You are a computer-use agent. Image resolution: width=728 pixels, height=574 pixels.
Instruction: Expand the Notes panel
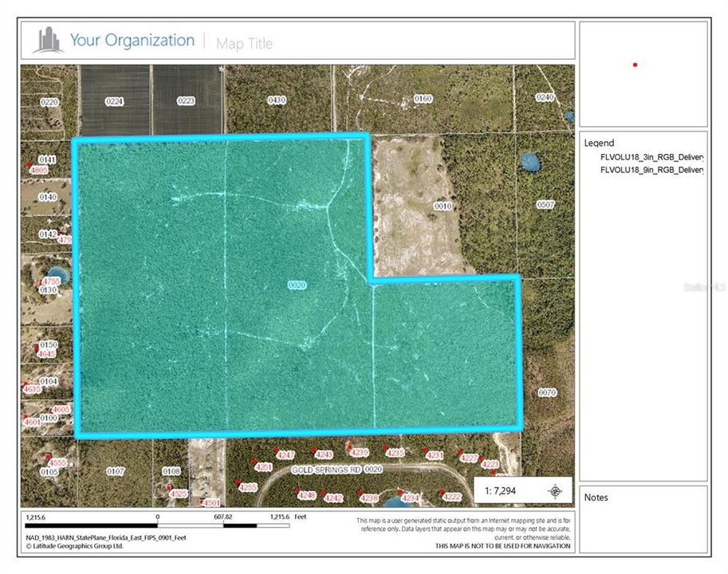tap(596, 497)
